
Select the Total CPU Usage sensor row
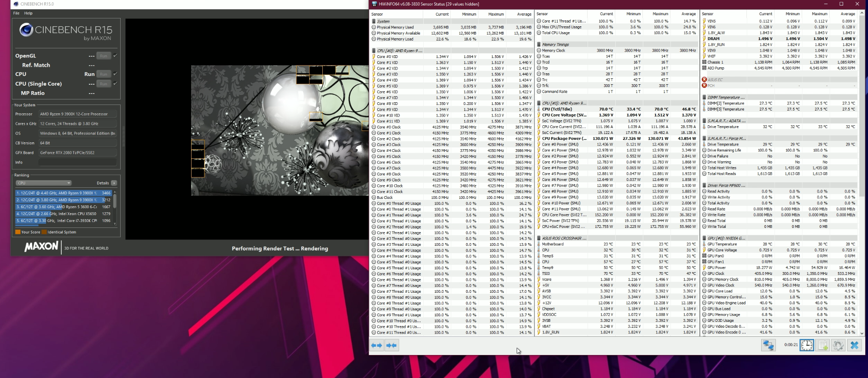click(617, 33)
